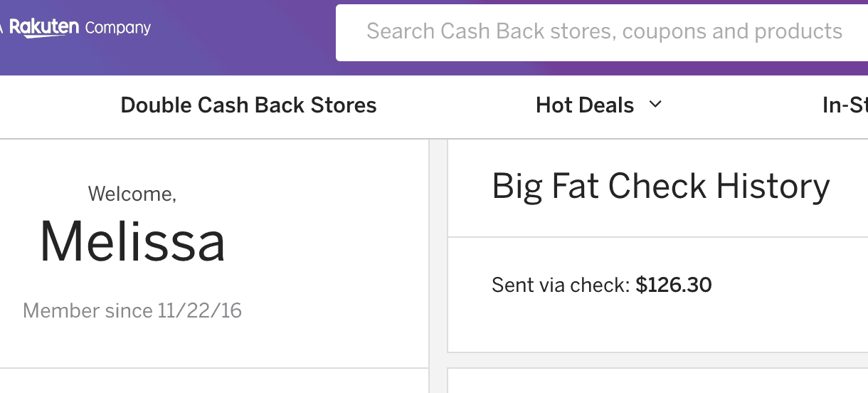The image size is (868, 393).
Task: Click the Sent via check label
Action: click(x=561, y=285)
